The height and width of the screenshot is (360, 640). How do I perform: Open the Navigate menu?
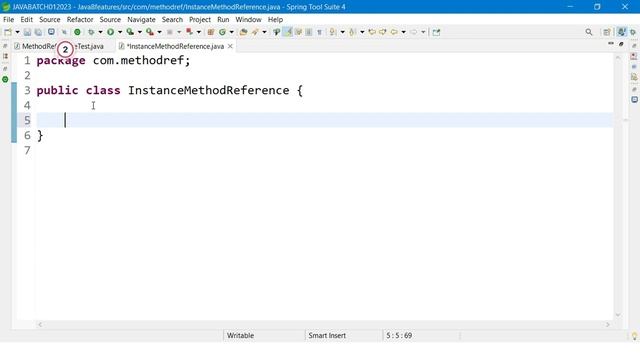(x=141, y=20)
